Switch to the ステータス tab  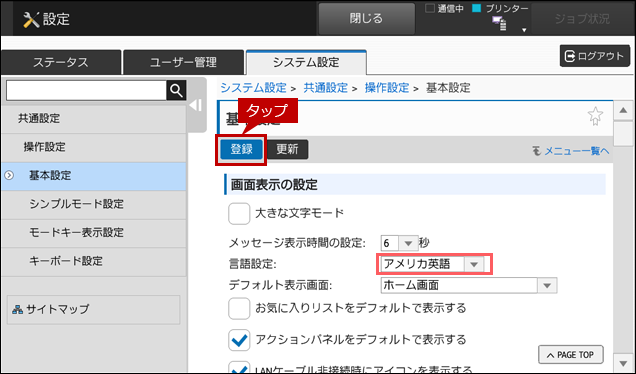61,62
